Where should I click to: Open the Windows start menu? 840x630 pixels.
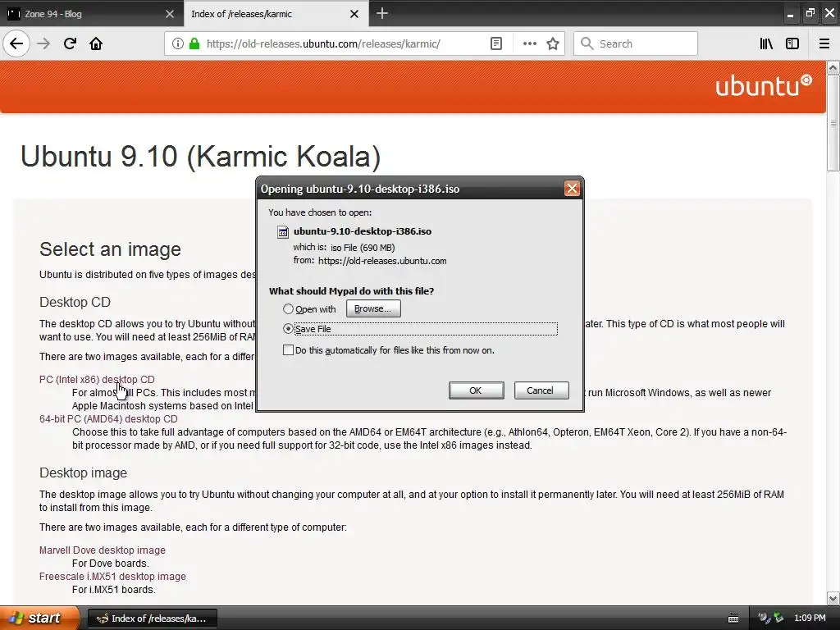tap(39, 618)
